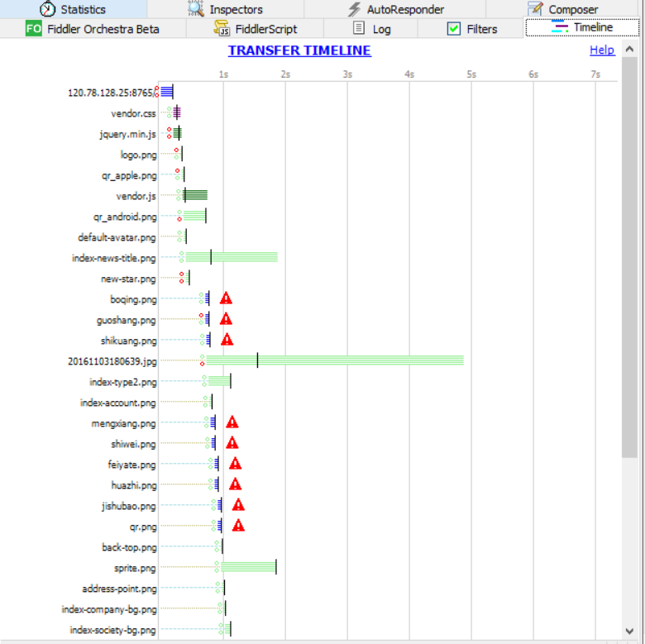Click the TRANSFER TIMELINE heading link
This screenshot has width=645, height=644.
[299, 50]
